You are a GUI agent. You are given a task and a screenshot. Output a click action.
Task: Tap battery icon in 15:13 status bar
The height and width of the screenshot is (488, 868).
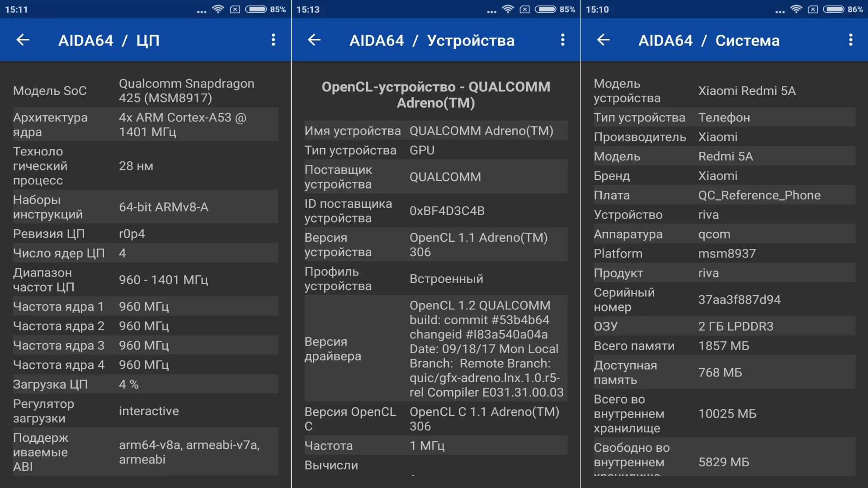(x=546, y=9)
